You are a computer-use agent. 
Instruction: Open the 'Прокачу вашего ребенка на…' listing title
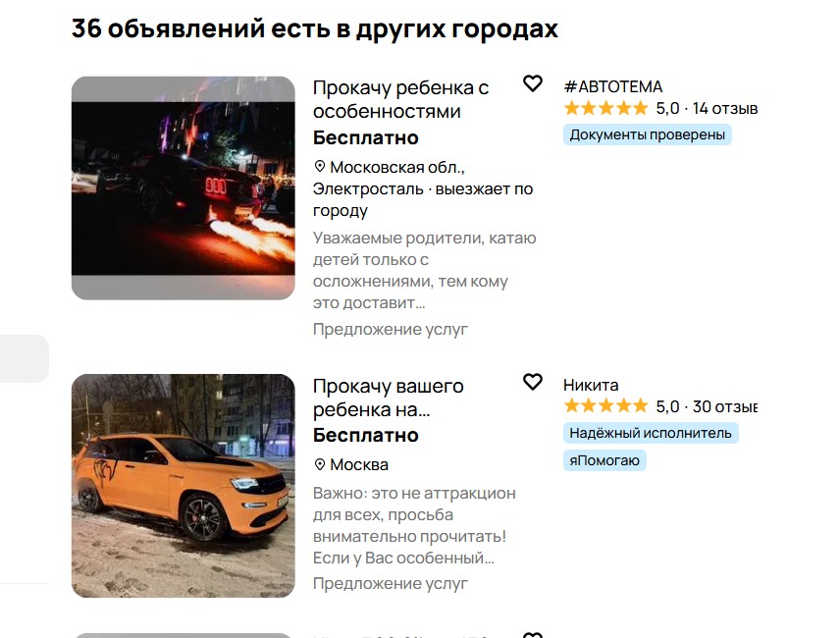[389, 398]
